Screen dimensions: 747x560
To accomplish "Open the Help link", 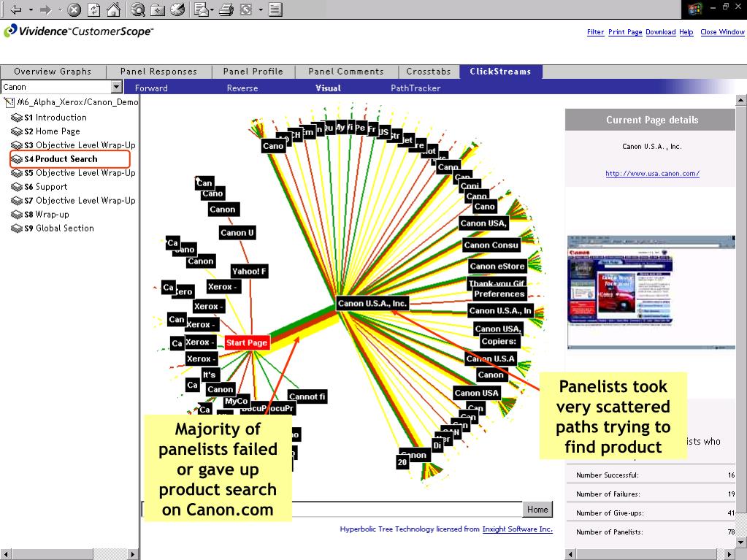I will coord(686,32).
